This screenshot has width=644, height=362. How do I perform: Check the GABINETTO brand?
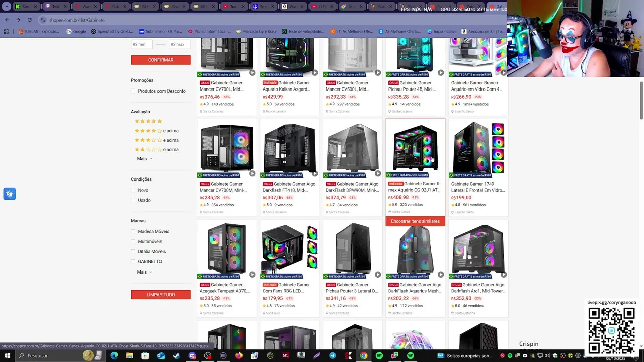pyautogui.click(x=133, y=261)
